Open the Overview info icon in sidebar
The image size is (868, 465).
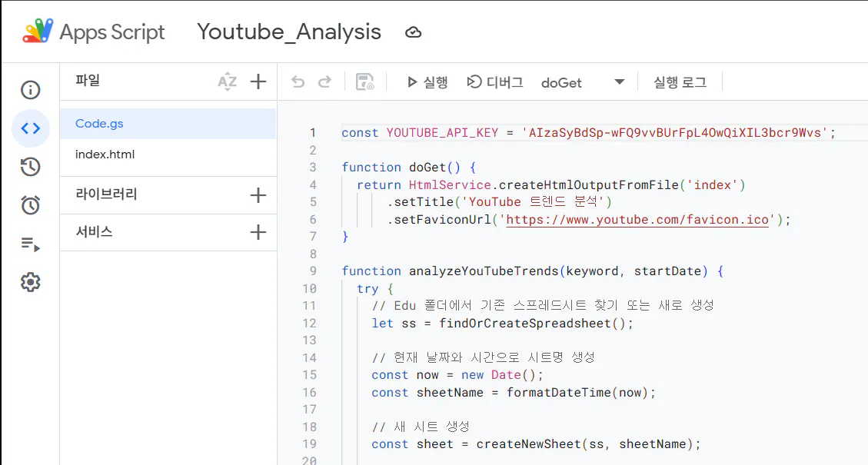point(31,90)
